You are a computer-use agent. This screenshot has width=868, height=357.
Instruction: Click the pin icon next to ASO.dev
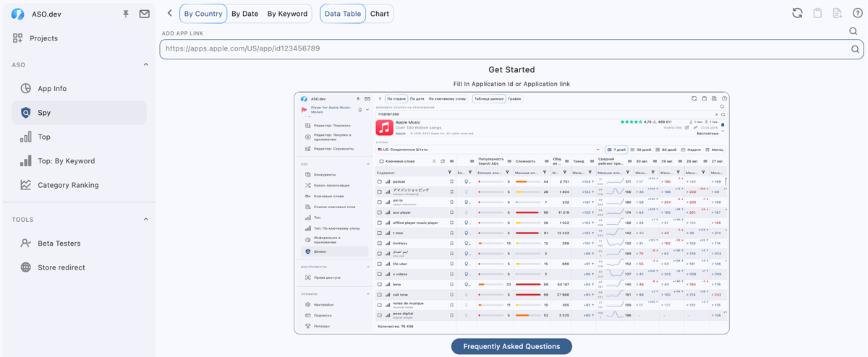pos(126,14)
